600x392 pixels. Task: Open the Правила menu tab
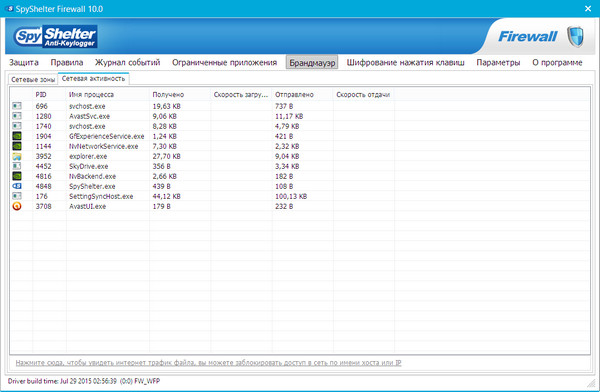[x=67, y=62]
